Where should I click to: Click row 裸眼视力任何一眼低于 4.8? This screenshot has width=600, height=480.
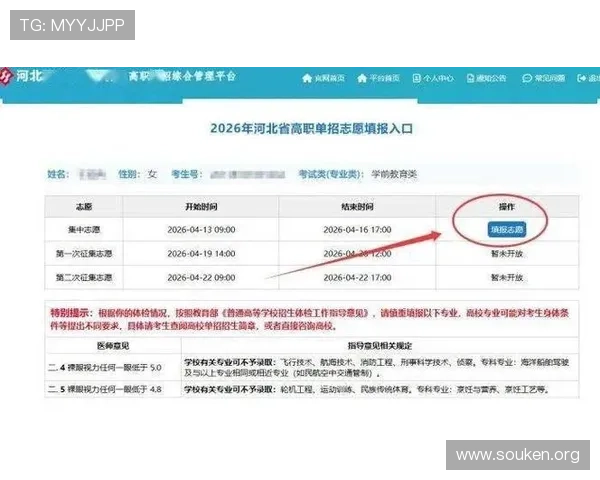(105, 389)
